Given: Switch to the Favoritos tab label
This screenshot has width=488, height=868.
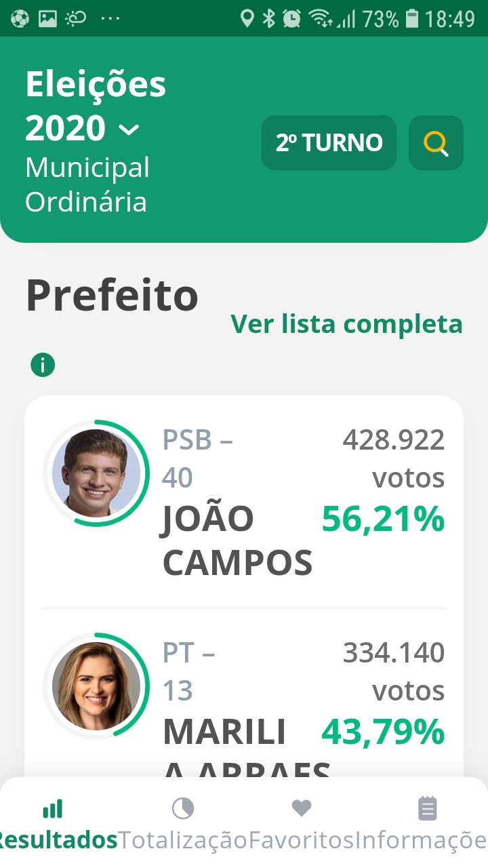Looking at the screenshot, I should coord(301,840).
